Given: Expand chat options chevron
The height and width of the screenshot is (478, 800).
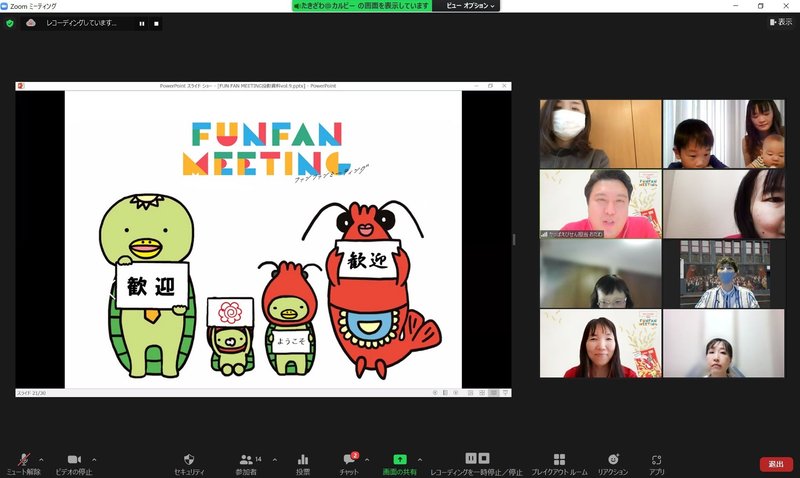Looking at the screenshot, I should [x=367, y=460].
